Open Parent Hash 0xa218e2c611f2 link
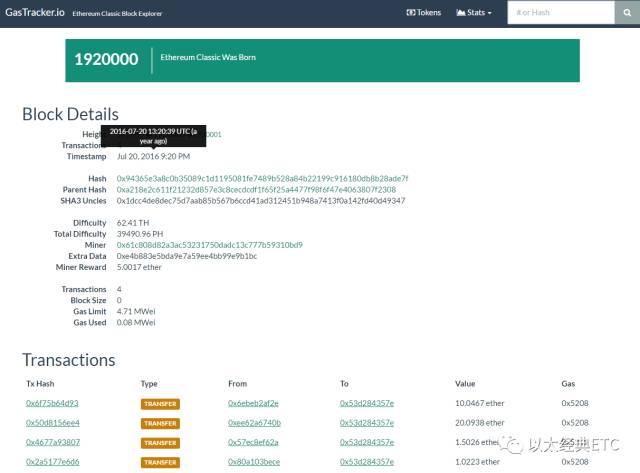Screen dimensions: 640x473 click(256, 189)
